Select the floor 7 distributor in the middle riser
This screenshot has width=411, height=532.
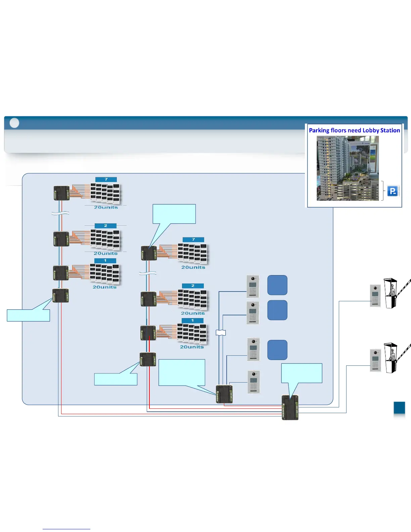click(149, 253)
